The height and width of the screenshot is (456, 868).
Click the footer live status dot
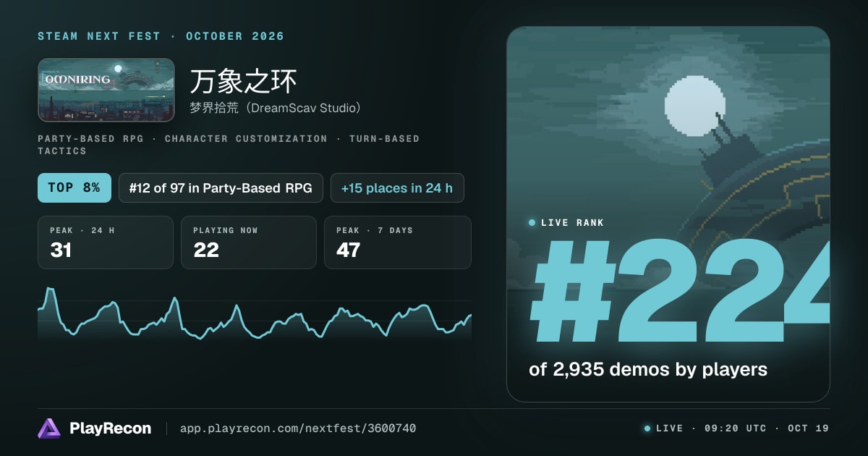pyautogui.click(x=647, y=428)
